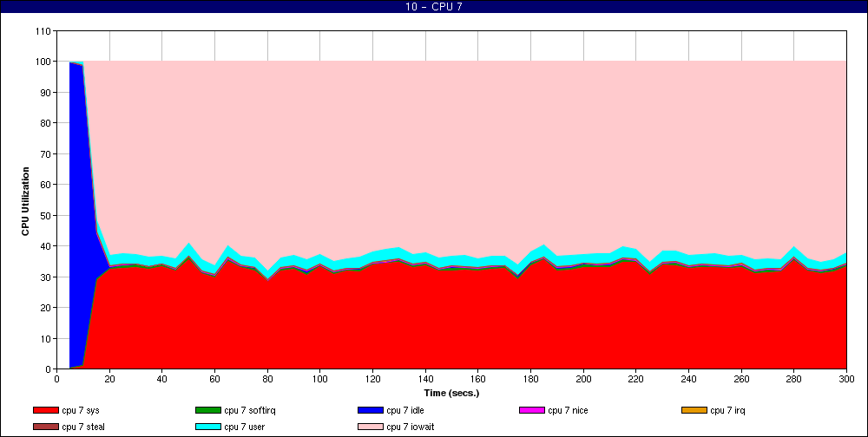Image resolution: width=868 pixels, height=437 pixels.
Task: Click the y-axis tick label 110
Action: coord(45,31)
